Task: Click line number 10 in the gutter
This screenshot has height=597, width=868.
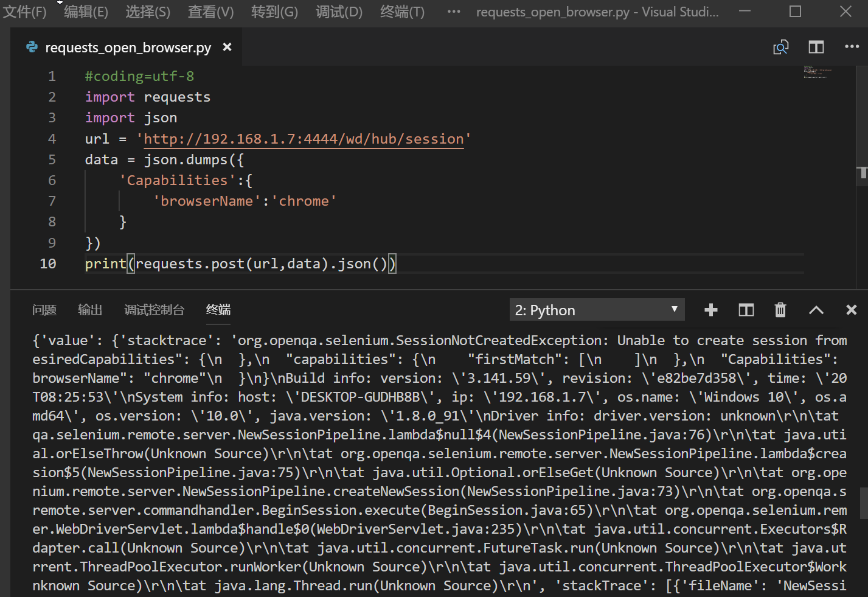Action: [48, 264]
